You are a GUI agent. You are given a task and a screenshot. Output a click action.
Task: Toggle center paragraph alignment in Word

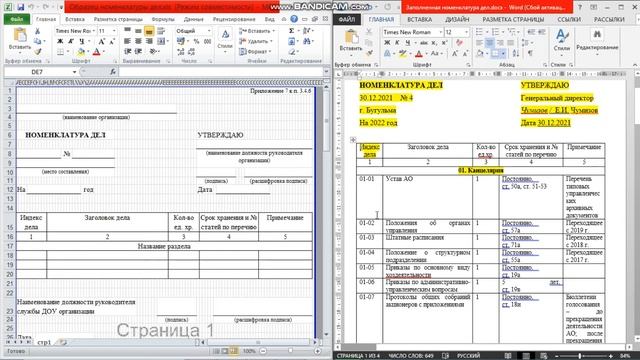pos(489,43)
